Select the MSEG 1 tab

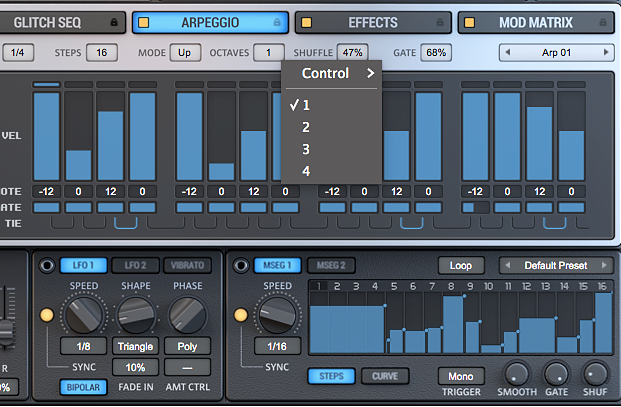(x=278, y=265)
